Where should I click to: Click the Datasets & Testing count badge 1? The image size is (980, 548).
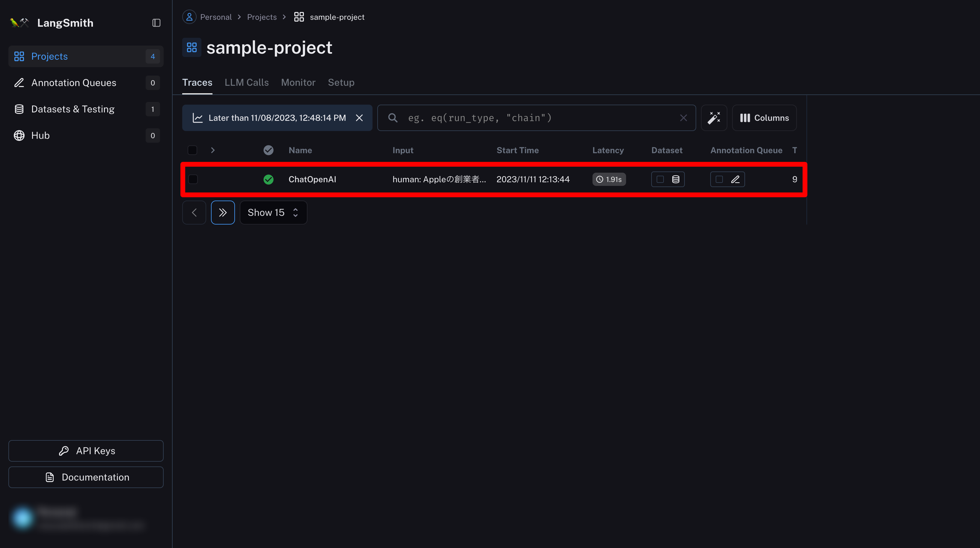(153, 109)
